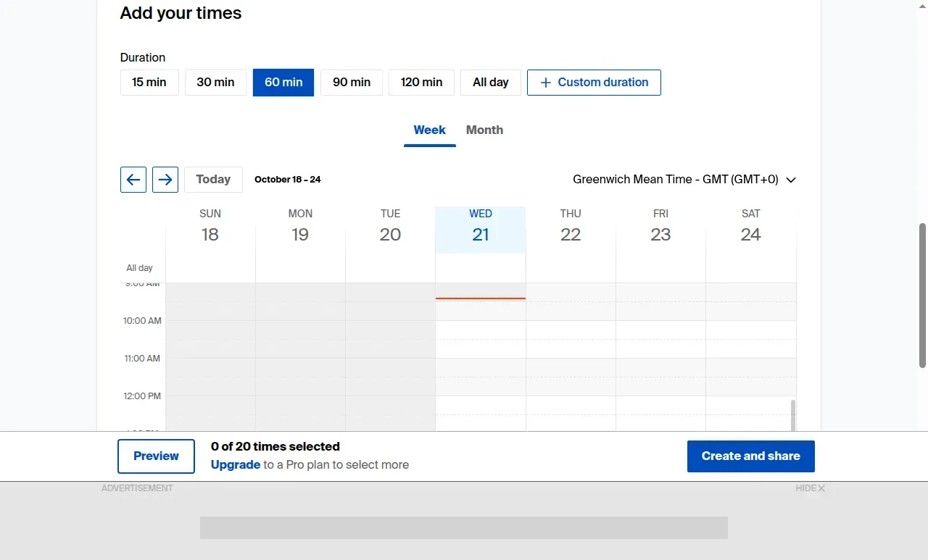Viewport: 928px width, 560px height.
Task: Expand timezone list via chevron arrow
Action: 791,180
